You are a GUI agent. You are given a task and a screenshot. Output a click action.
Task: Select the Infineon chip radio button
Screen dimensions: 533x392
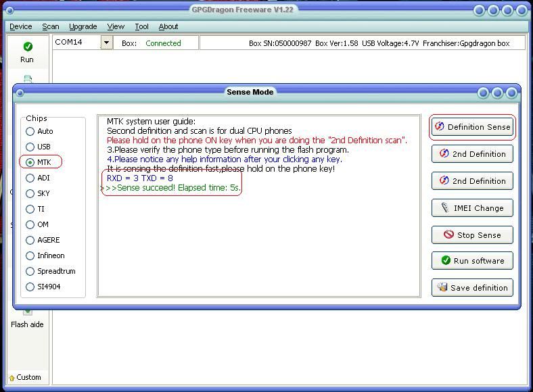click(30, 255)
